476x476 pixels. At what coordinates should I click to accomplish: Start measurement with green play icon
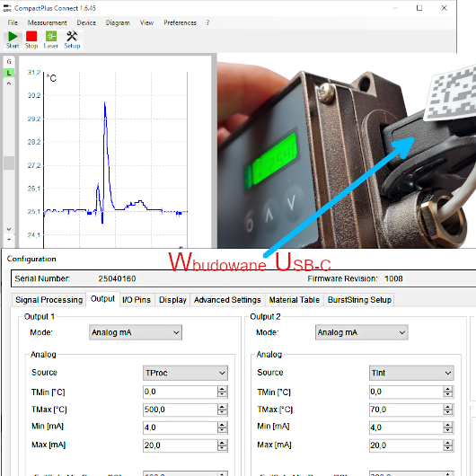tap(13, 40)
